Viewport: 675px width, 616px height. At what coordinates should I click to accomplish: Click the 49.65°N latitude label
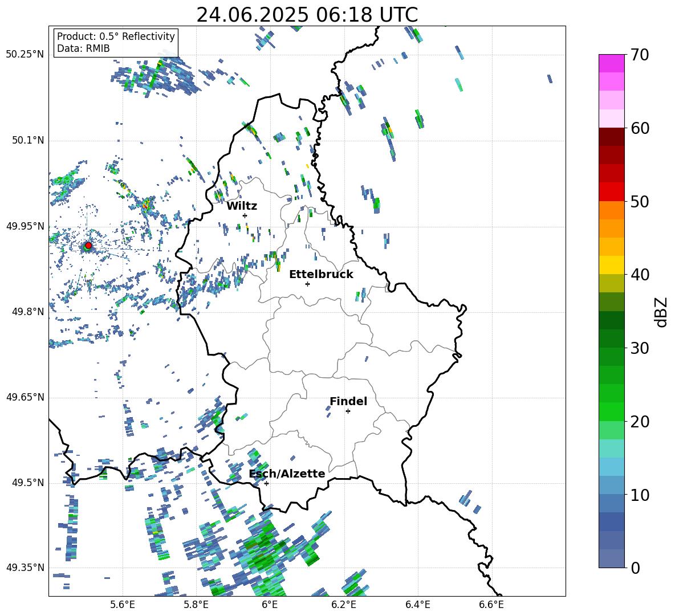(x=25, y=397)
